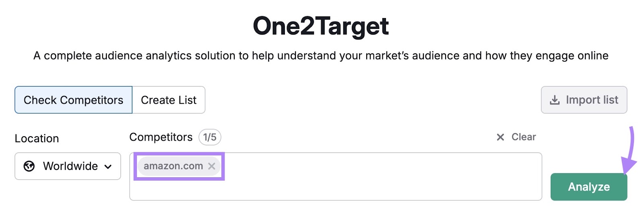Image resolution: width=644 pixels, height=219 pixels.
Task: Click the 1/5 competitors counter badge
Action: pyautogui.click(x=210, y=137)
